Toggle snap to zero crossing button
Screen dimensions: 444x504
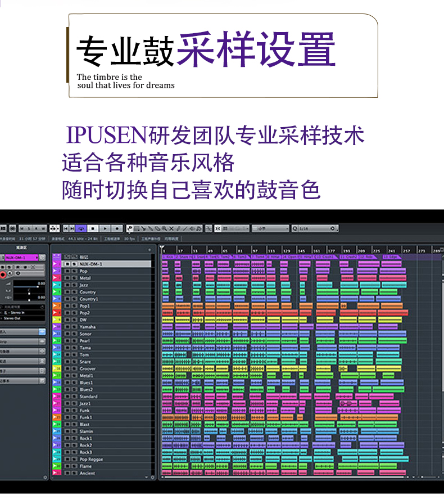click(209, 228)
